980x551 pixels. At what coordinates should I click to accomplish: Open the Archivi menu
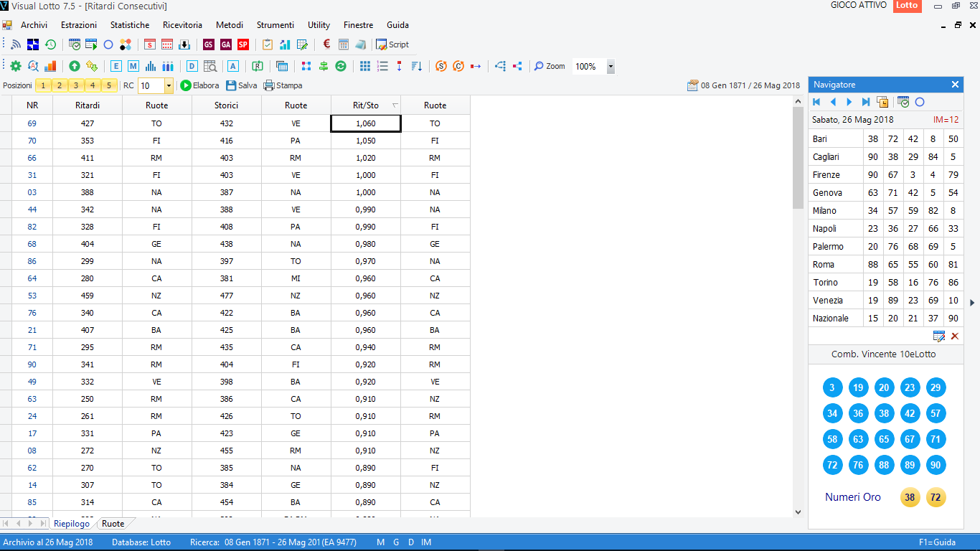(x=34, y=25)
